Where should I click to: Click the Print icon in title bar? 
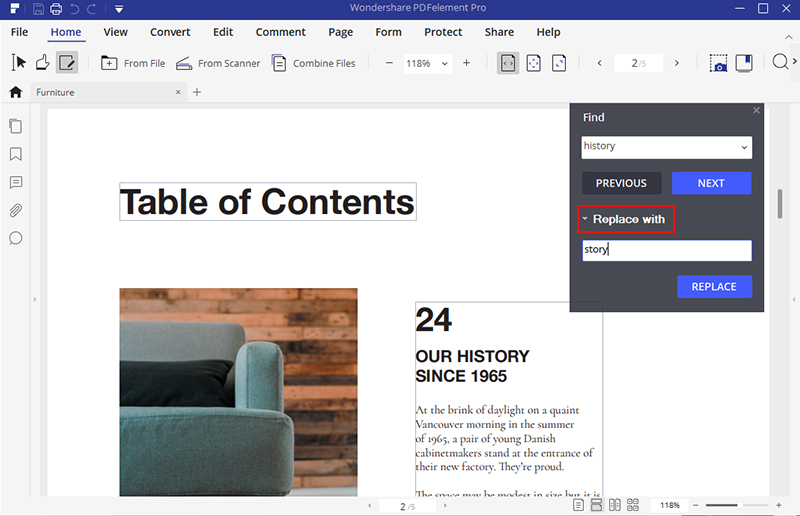coord(56,9)
